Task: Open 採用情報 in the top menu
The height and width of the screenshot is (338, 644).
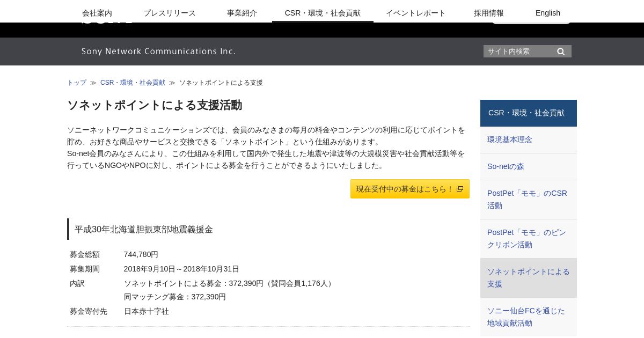Action: (x=489, y=13)
